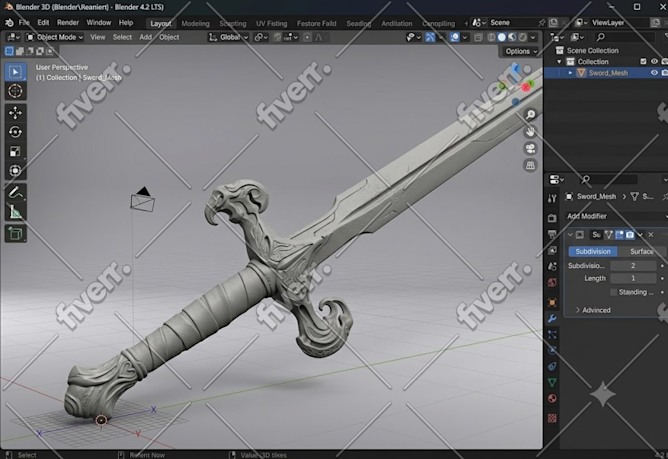This screenshot has width=668, height=459.
Task: Open the Particles properties tab
Action: (x=552, y=335)
